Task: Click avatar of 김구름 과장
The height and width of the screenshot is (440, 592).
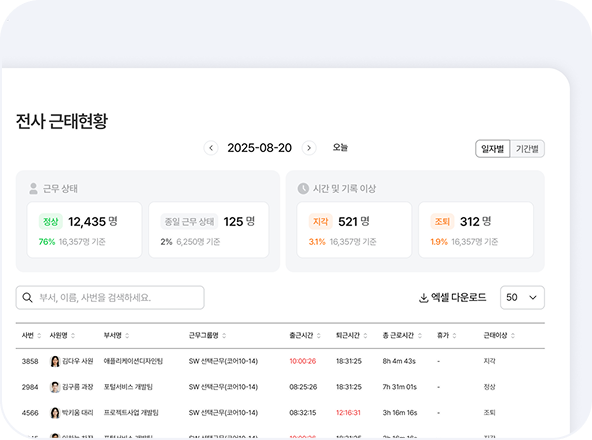Action: (x=55, y=387)
